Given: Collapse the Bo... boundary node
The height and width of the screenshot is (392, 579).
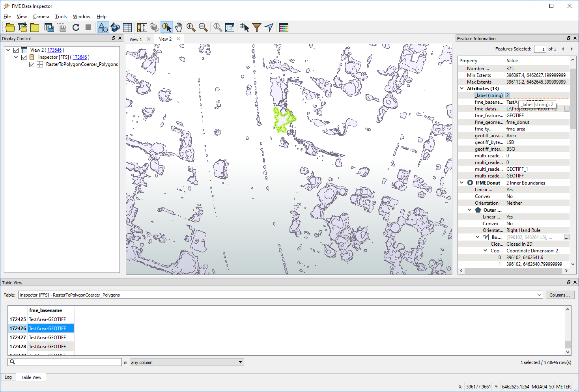Looking at the screenshot, I should (x=478, y=237).
